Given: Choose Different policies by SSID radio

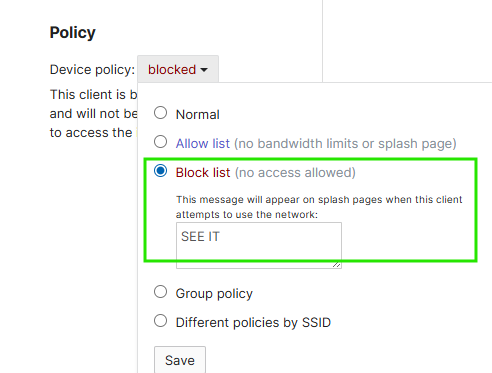Looking at the screenshot, I should 160,321.
